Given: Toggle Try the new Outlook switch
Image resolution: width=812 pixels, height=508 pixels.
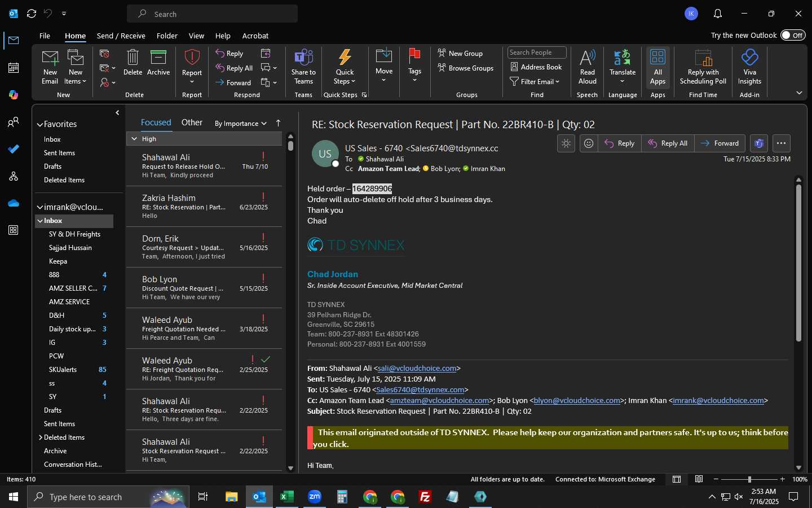Looking at the screenshot, I should (793, 35).
